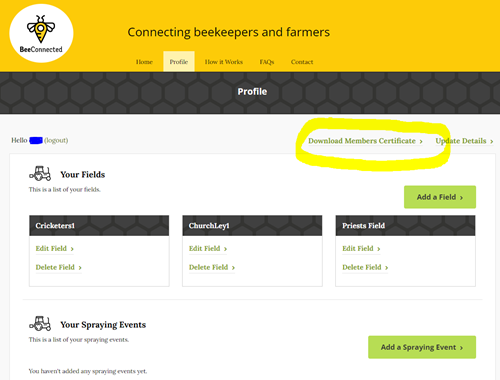The width and height of the screenshot is (500, 380).
Task: Open the Home nav item
Action: click(144, 62)
